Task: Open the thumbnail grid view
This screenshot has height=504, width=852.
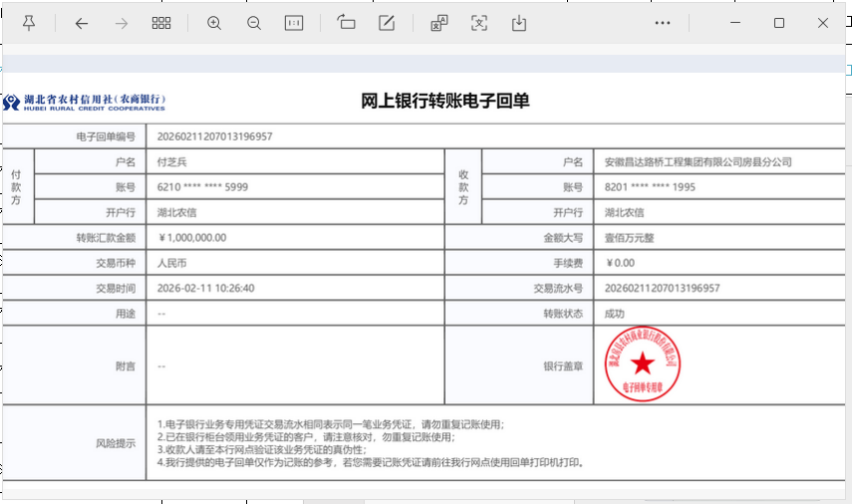Action: [161, 23]
